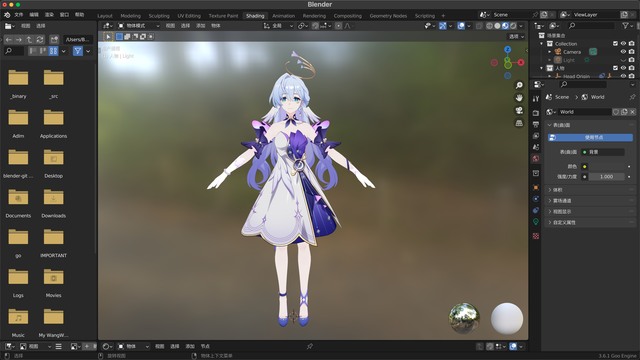Adjust the strength field showing 1.000

(x=607, y=177)
